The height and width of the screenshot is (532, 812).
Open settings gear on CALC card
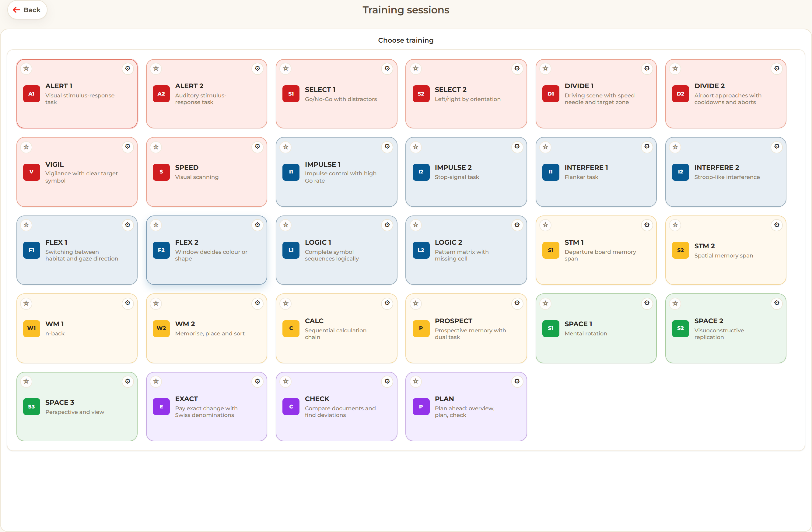click(x=387, y=303)
